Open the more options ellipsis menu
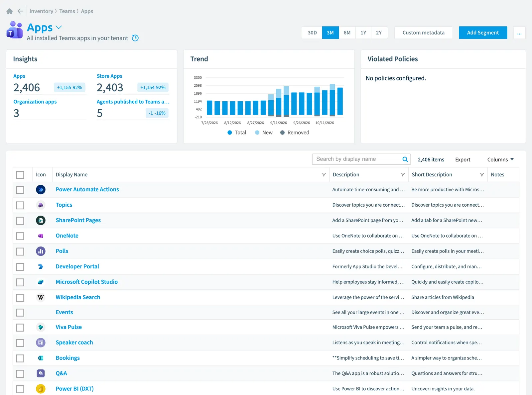 click(519, 33)
